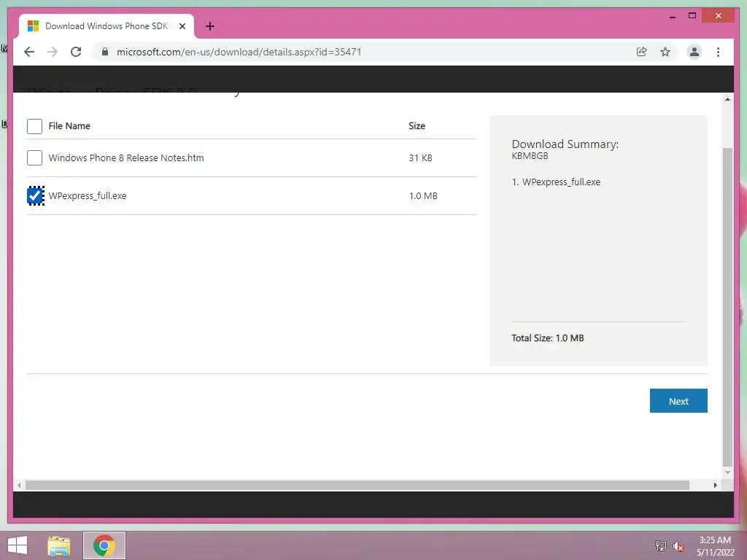Close the Download Windows Phone SDK tab
This screenshot has height=560, width=747.
point(182,26)
